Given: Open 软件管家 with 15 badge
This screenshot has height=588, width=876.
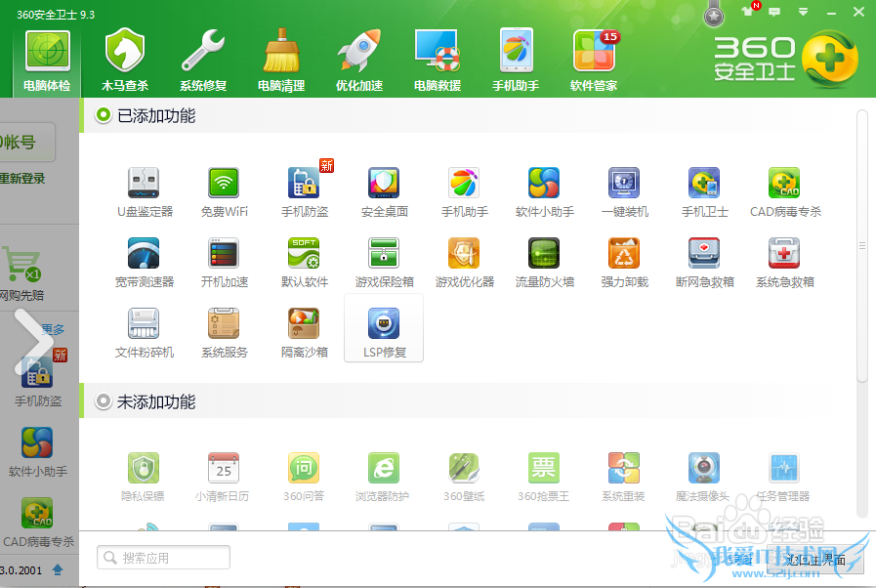Looking at the screenshot, I should pos(594,63).
